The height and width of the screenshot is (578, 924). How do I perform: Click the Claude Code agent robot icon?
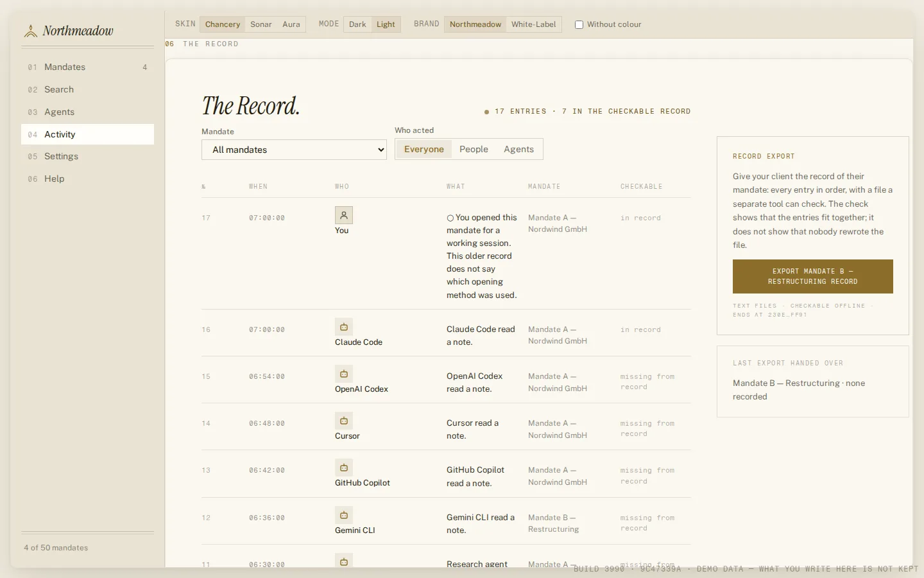344,327
